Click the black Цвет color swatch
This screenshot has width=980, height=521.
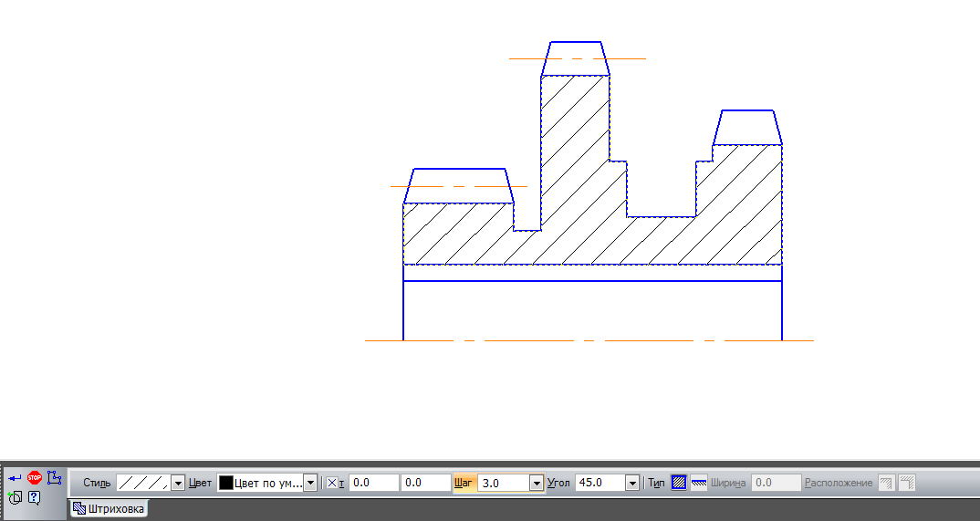[225, 483]
